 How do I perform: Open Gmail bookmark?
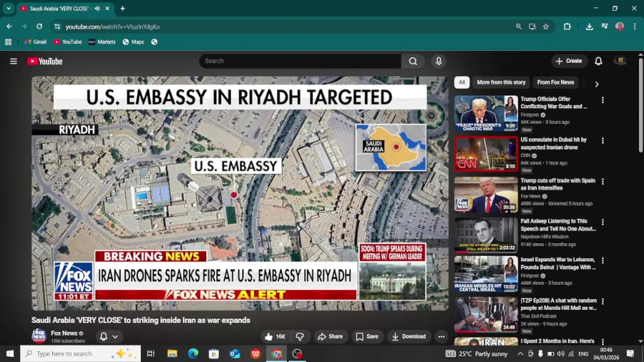36,42
